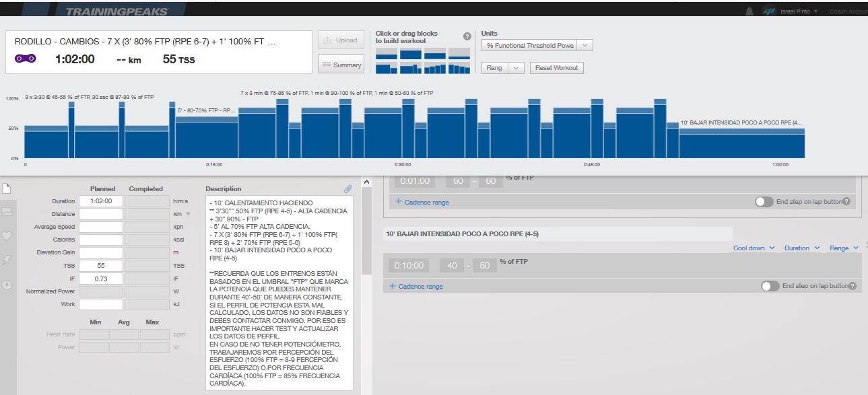Click the 0:15:00 timeline marker
Viewport: 868px width, 395px height.
[x=214, y=165]
